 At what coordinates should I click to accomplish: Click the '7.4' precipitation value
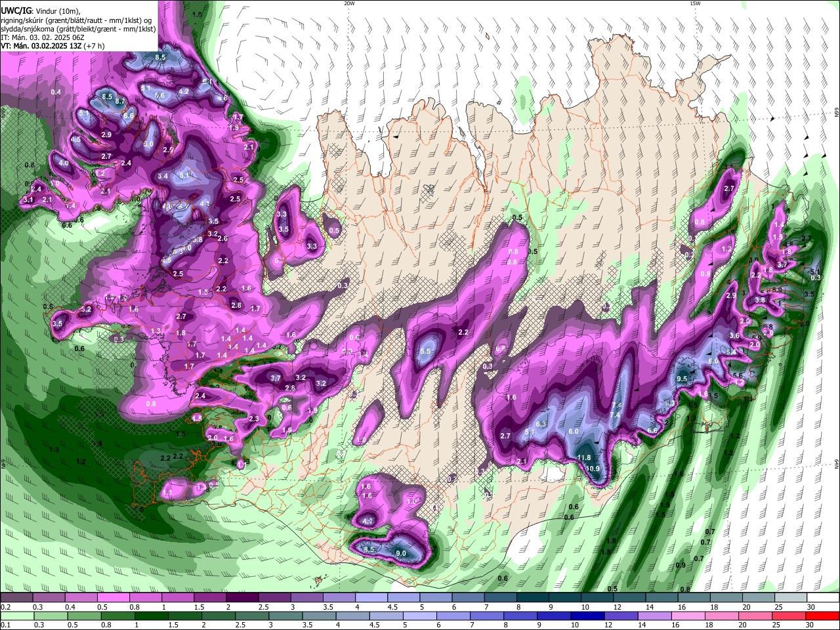pos(615,415)
